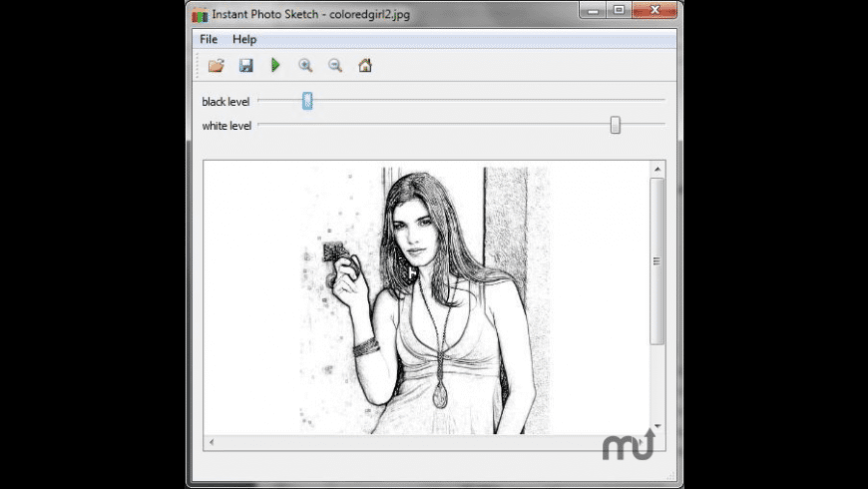Zoom in with the magnifier plus icon

coord(305,65)
